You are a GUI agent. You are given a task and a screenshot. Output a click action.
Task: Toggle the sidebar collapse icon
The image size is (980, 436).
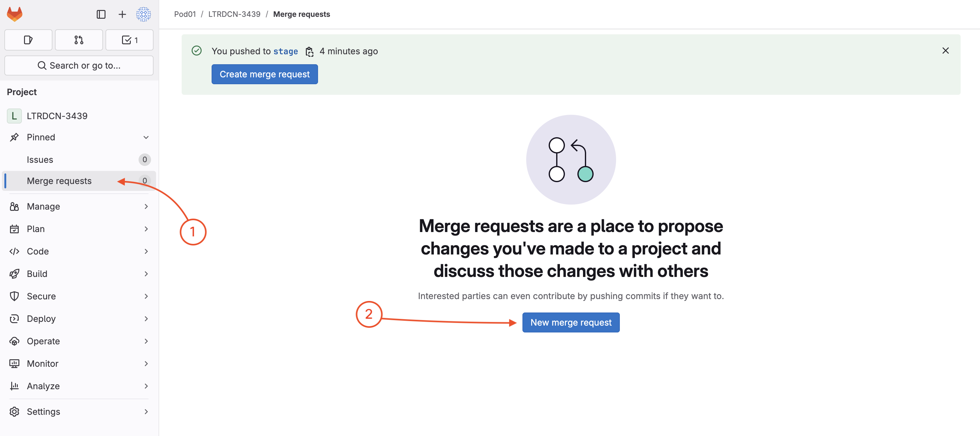tap(101, 14)
